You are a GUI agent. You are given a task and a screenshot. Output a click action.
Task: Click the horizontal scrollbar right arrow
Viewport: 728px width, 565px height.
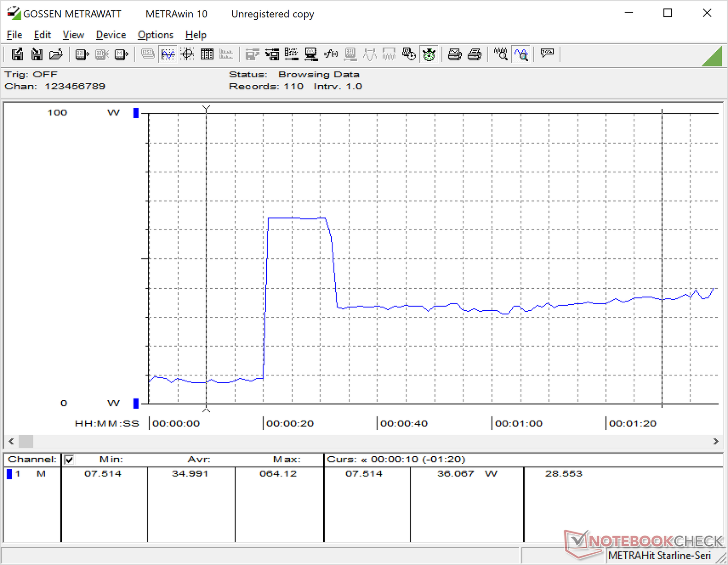(716, 442)
